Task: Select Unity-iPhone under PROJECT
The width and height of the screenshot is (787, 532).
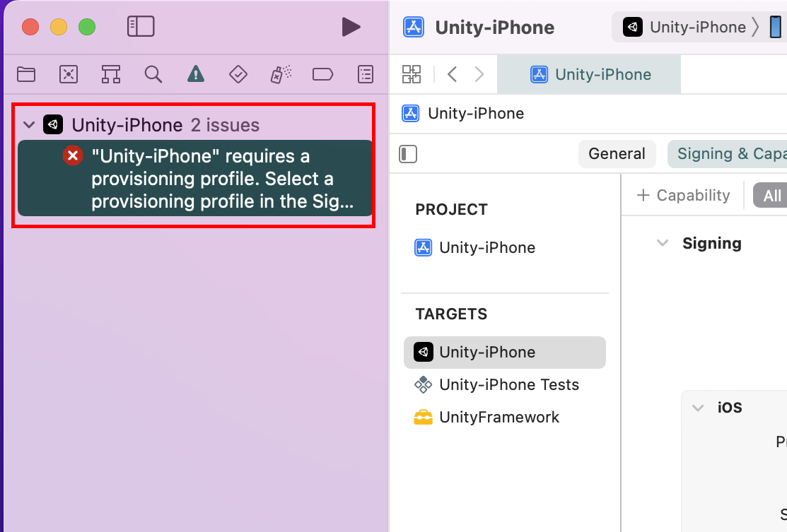Action: (474, 248)
